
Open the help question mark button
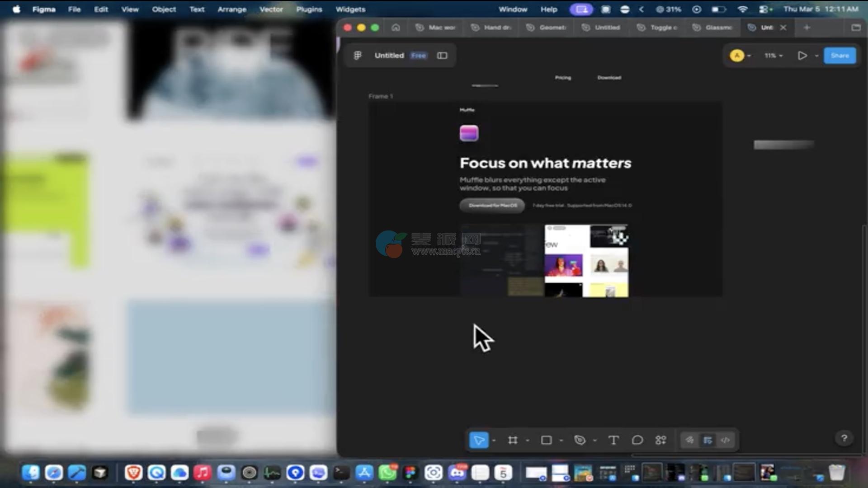[x=844, y=438]
